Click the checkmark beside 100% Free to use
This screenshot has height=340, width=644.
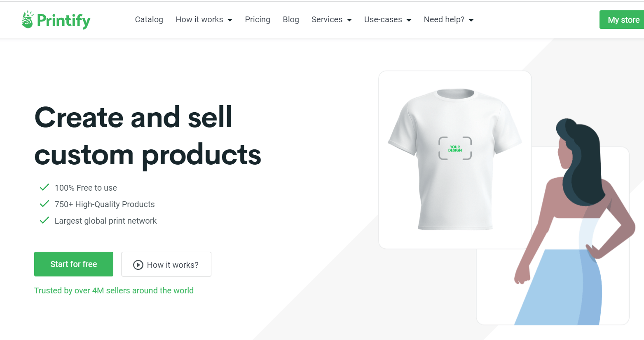pos(44,187)
